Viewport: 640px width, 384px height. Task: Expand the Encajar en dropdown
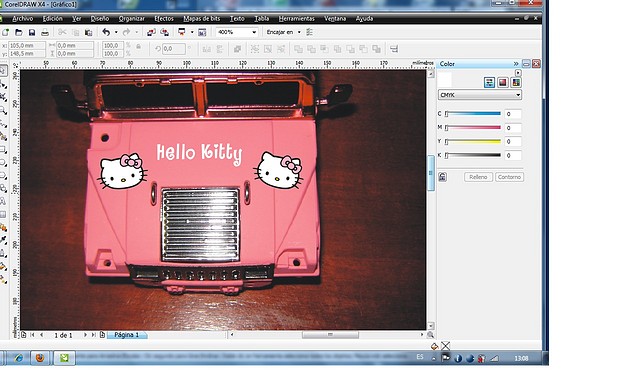pyautogui.click(x=299, y=32)
